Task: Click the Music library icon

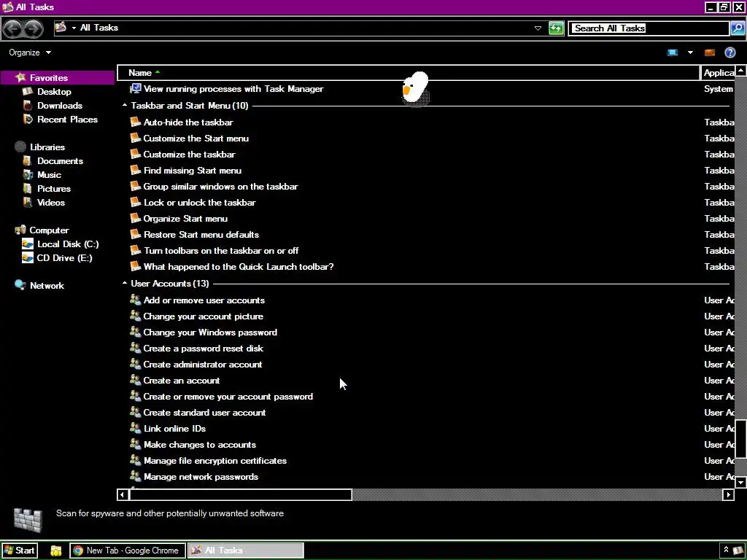Action: (28, 175)
